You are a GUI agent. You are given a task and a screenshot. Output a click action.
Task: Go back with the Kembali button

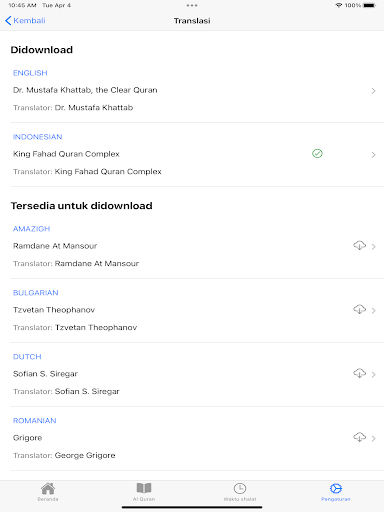click(x=25, y=21)
